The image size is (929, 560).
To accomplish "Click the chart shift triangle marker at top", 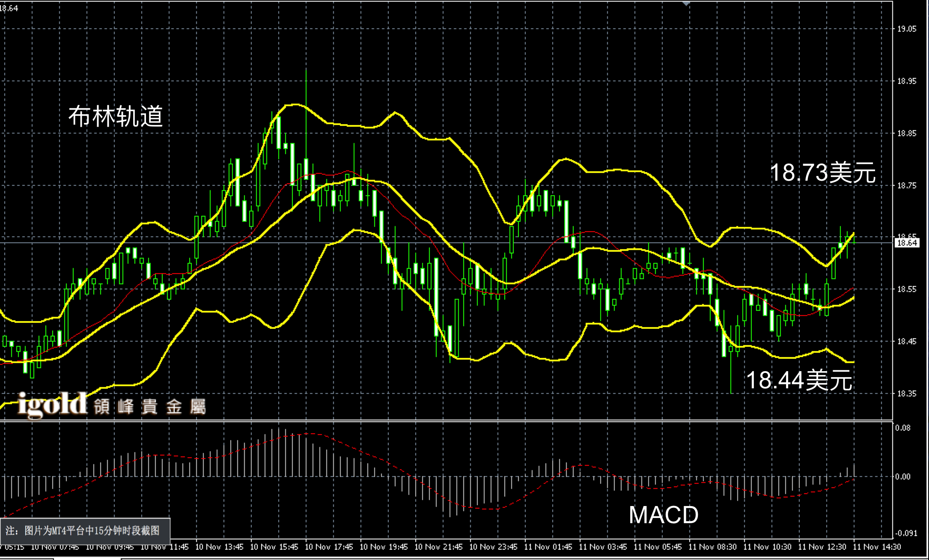I will click(686, 3).
